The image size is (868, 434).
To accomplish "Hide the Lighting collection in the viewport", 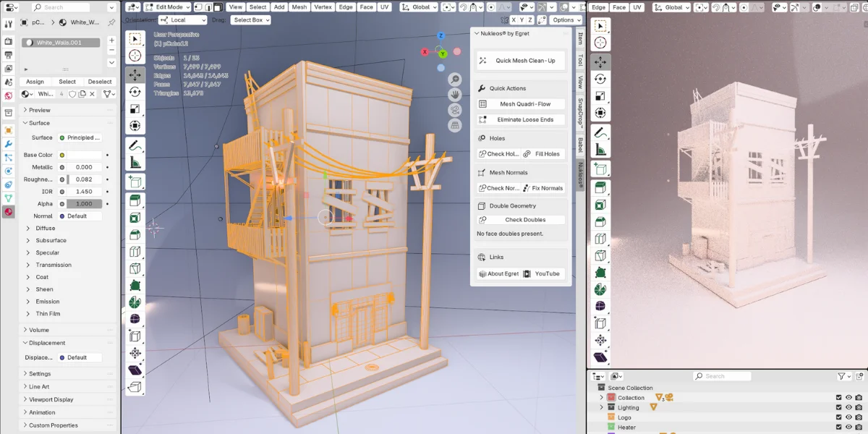I will pyautogui.click(x=848, y=407).
